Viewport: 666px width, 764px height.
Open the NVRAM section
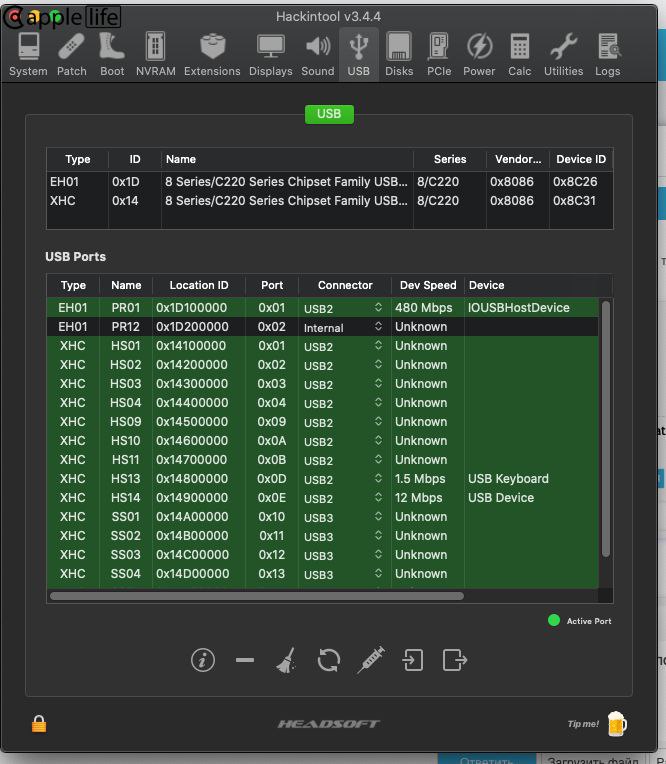click(x=155, y=55)
